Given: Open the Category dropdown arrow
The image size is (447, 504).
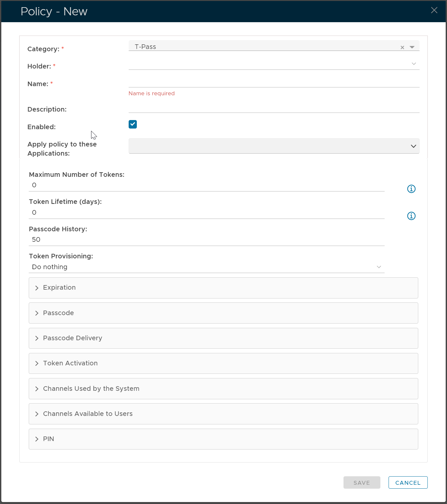Looking at the screenshot, I should pyautogui.click(x=412, y=47).
